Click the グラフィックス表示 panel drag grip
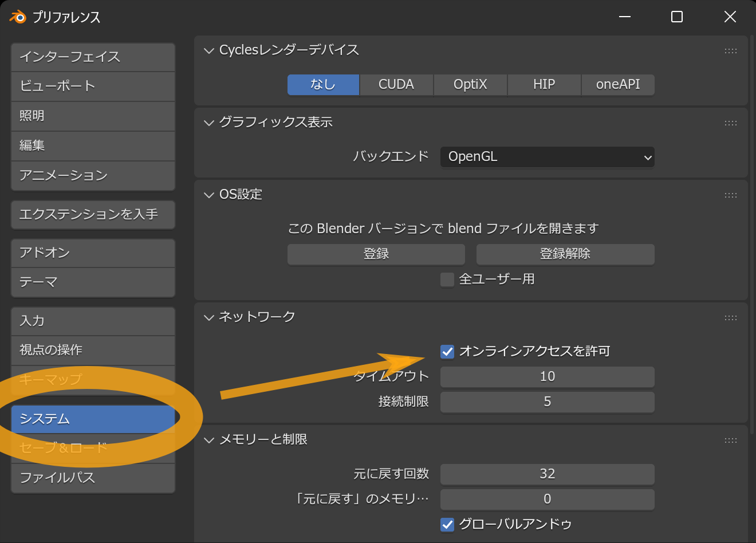 pos(730,123)
